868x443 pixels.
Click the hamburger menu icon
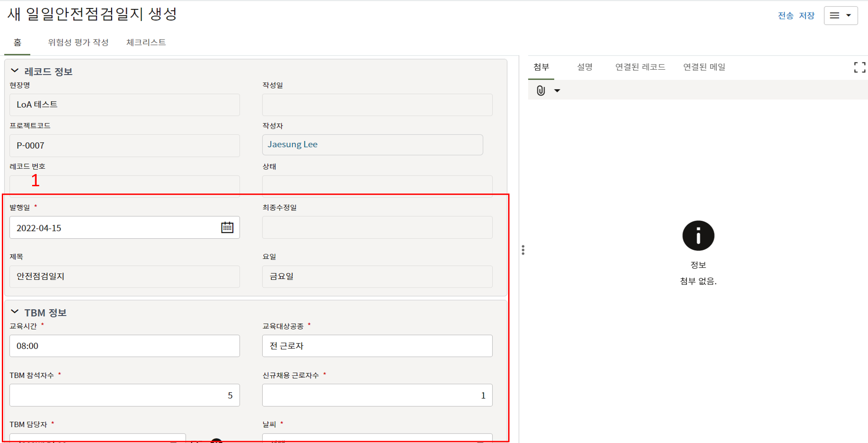coord(835,15)
